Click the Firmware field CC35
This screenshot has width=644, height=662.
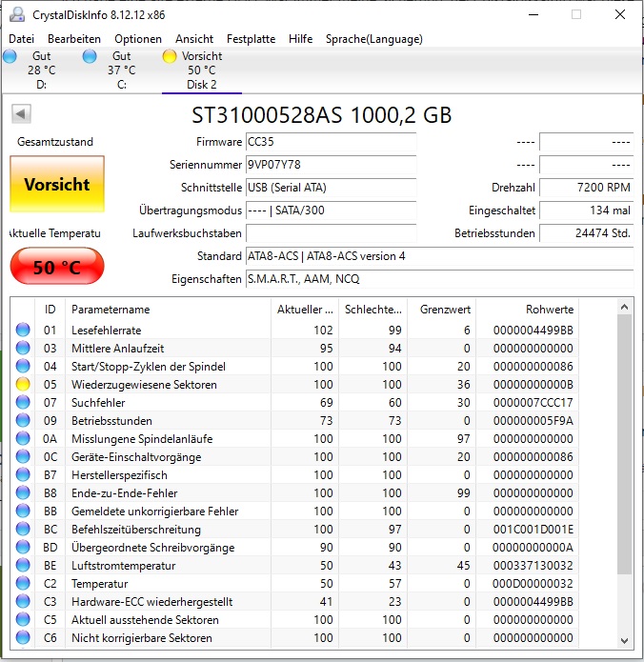click(332, 142)
